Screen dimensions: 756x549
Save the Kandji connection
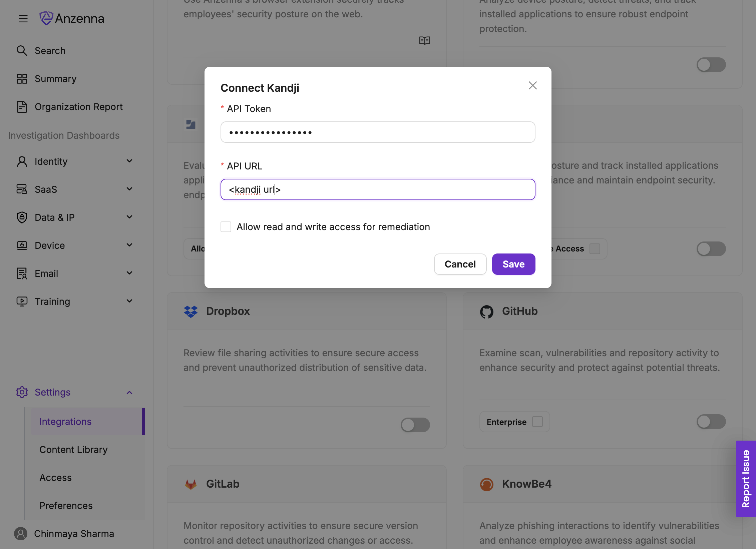click(x=513, y=264)
